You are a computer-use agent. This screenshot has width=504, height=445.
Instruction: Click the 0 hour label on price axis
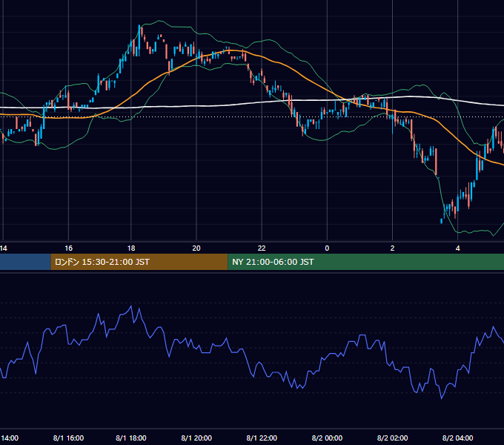(327, 248)
